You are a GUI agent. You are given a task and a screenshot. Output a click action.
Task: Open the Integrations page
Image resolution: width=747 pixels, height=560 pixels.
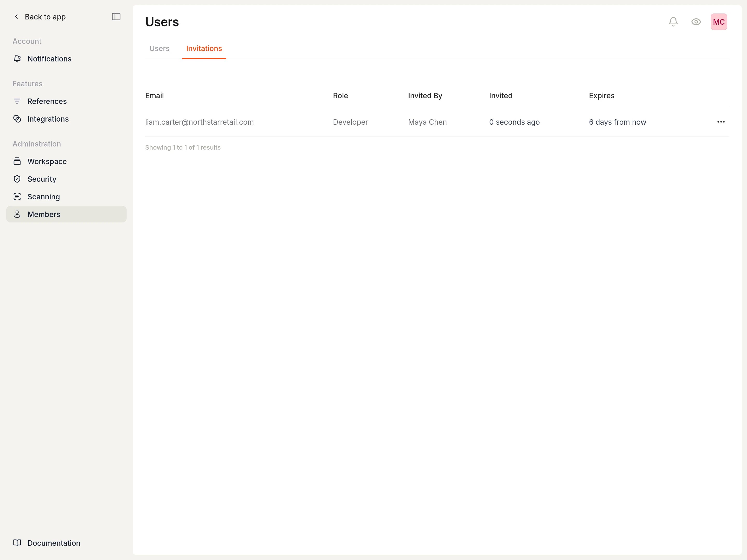(x=66, y=119)
